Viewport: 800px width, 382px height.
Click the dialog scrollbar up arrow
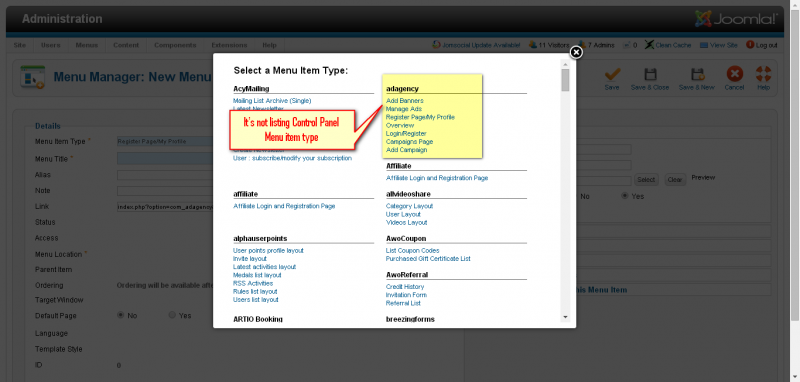pos(565,64)
